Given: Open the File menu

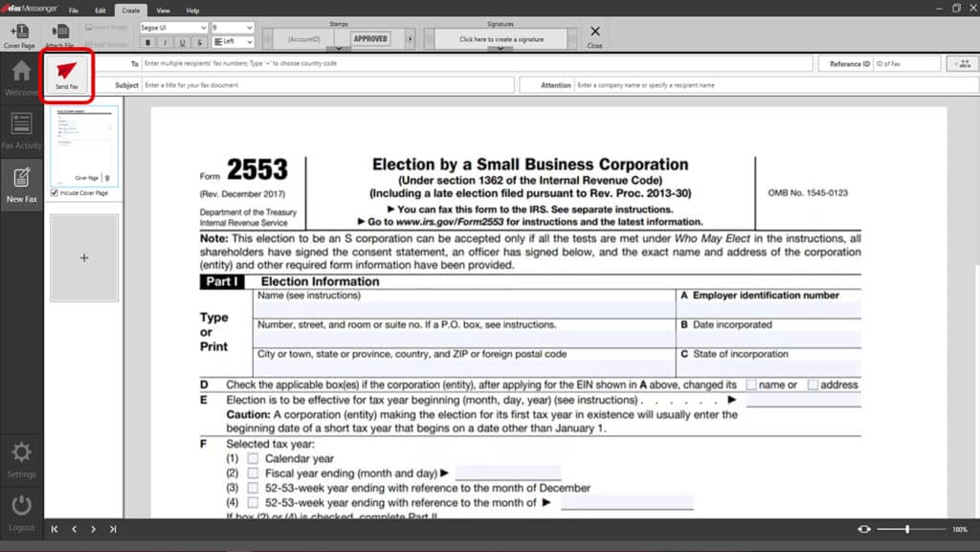Looking at the screenshot, I should [x=74, y=10].
